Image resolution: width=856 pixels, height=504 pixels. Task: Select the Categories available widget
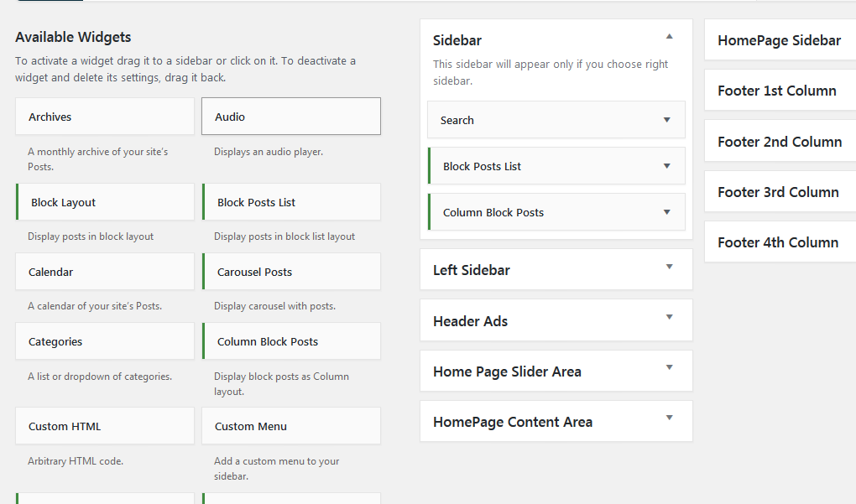click(105, 341)
